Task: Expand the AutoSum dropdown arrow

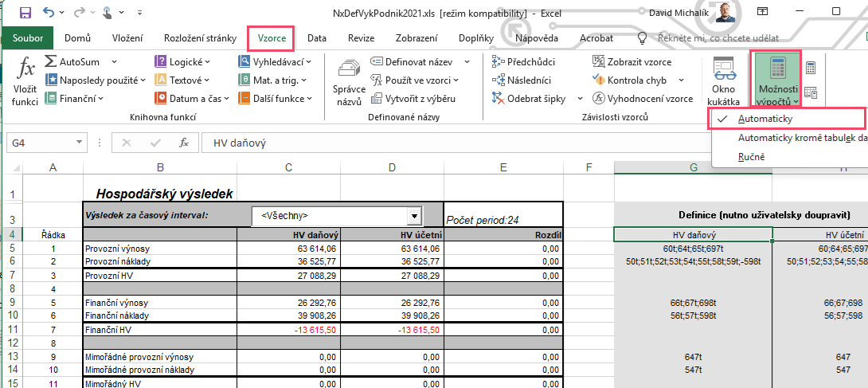Action: point(114,62)
